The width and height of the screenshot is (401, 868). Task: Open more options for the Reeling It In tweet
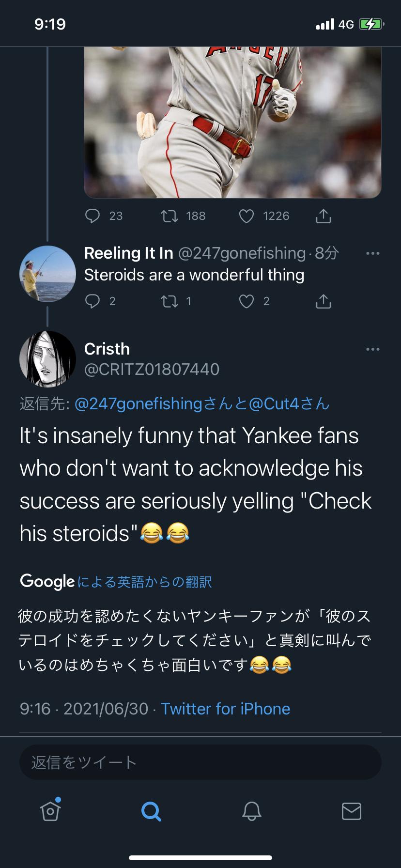point(372,253)
